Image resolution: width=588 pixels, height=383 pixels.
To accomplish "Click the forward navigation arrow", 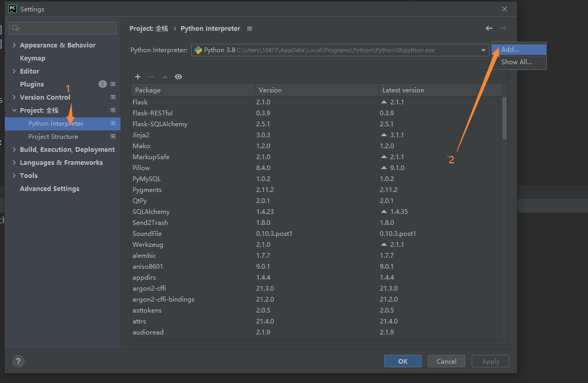I will point(503,28).
